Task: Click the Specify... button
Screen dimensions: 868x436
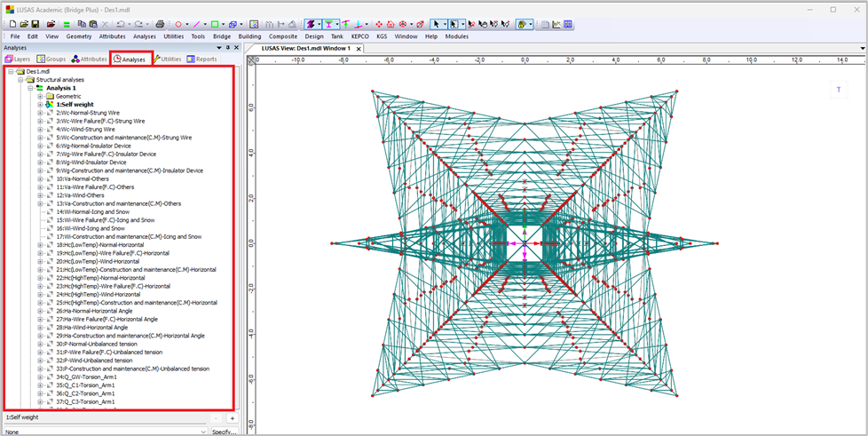Action: click(224, 431)
